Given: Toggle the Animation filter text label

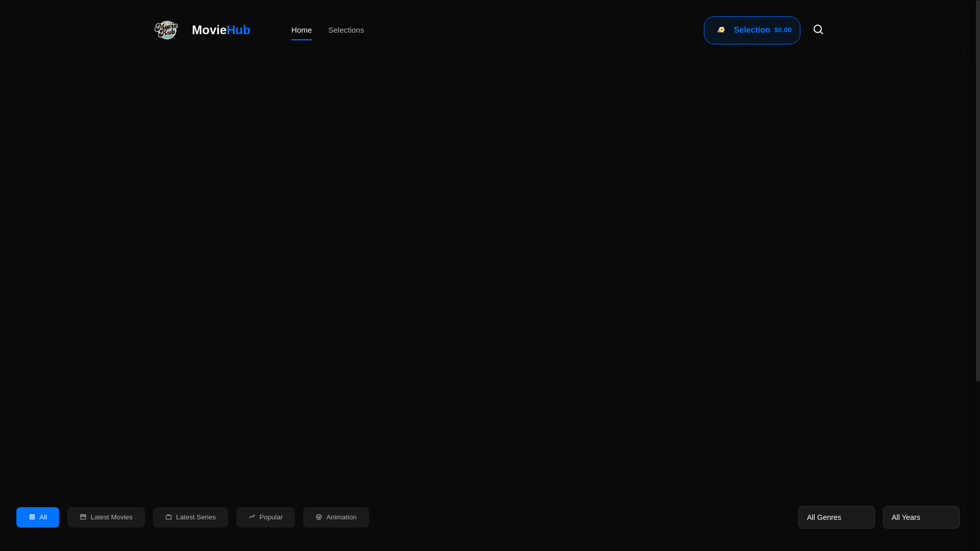Looking at the screenshot, I should [x=341, y=517].
